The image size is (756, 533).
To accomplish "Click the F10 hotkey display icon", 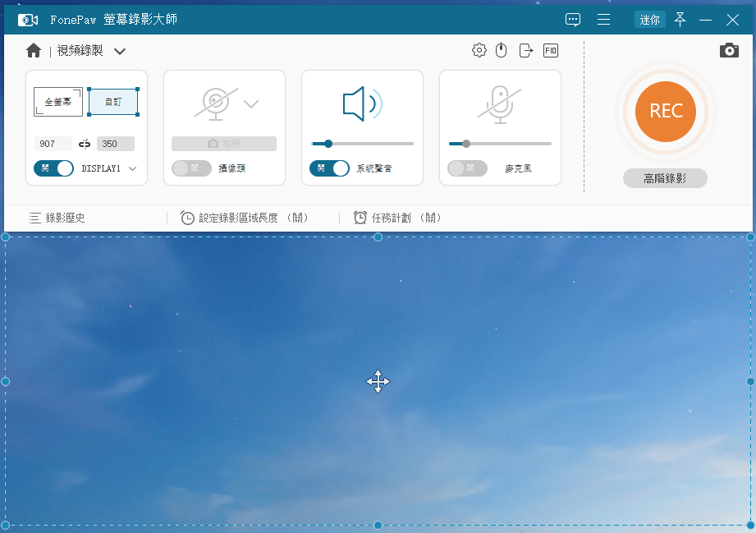I will pyautogui.click(x=550, y=50).
